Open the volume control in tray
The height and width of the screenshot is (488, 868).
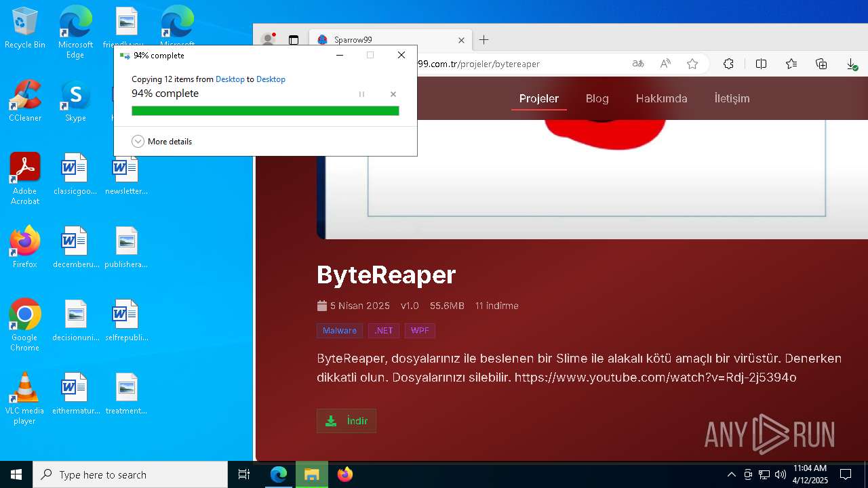point(781,474)
